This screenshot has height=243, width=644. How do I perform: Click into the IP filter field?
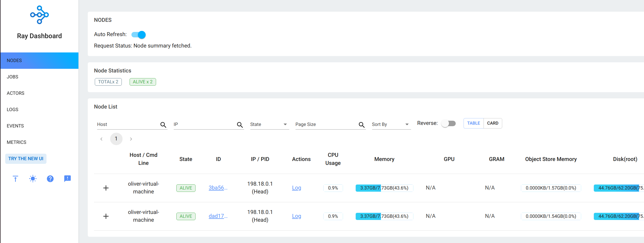point(205,124)
